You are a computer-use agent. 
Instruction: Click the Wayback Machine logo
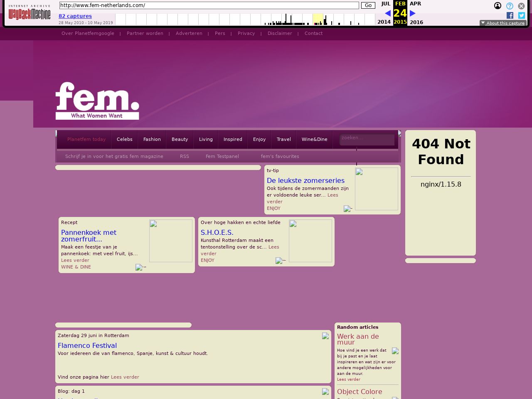[x=29, y=13]
